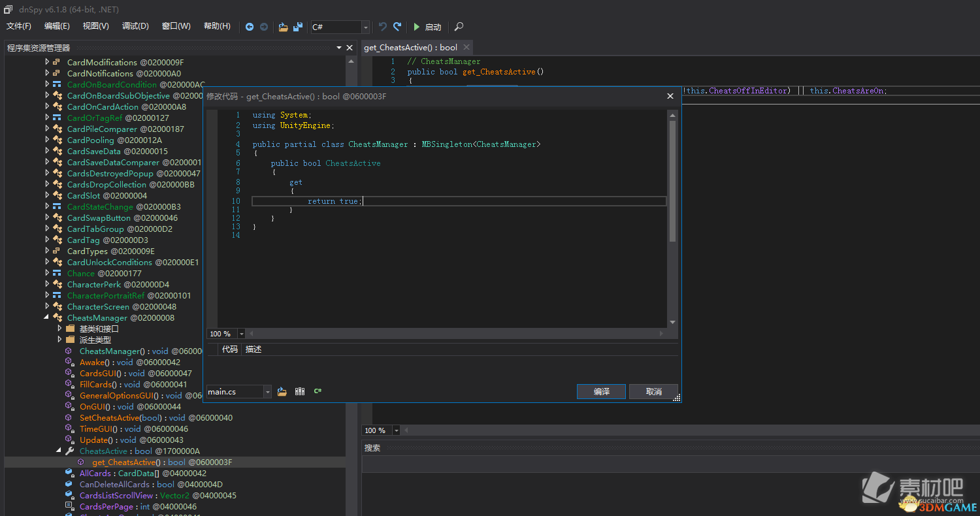Click the undo icon in main toolbar
980x516 pixels.
[383, 27]
